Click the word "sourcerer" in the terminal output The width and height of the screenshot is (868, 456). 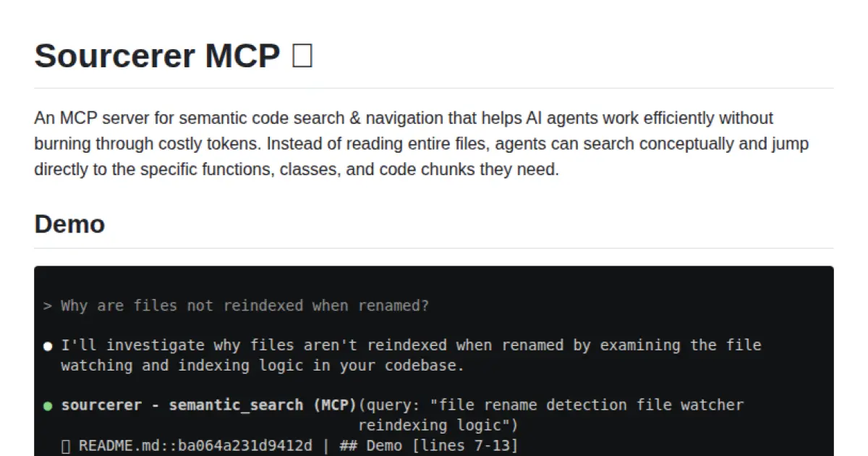click(101, 405)
